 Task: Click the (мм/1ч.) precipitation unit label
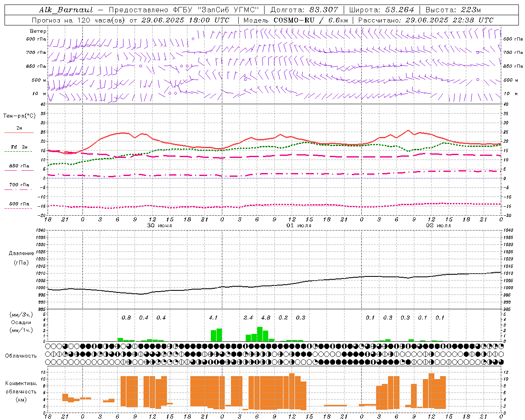pos(21,330)
